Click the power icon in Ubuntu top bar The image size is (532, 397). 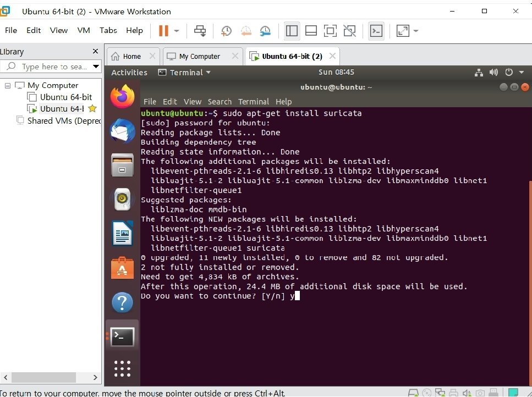point(508,72)
